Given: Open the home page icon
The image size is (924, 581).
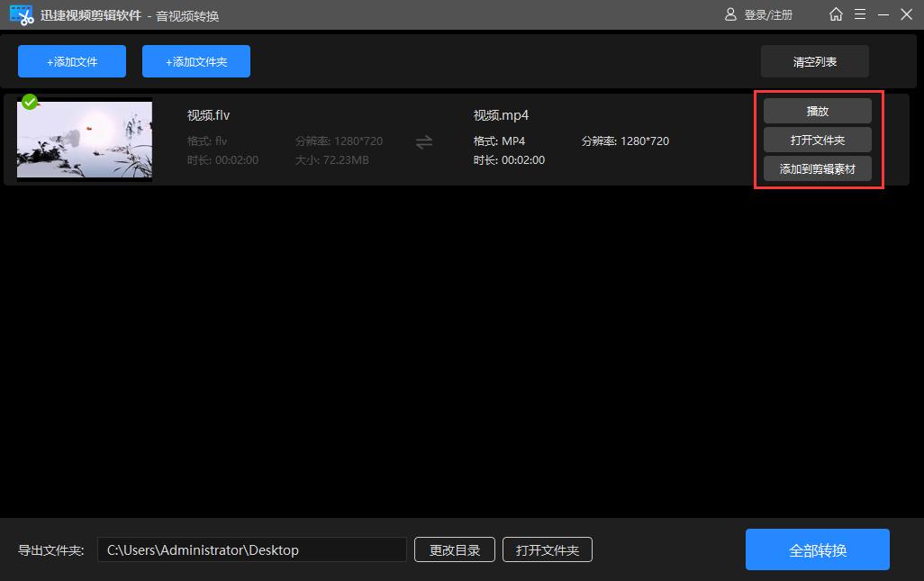Looking at the screenshot, I should click(835, 14).
